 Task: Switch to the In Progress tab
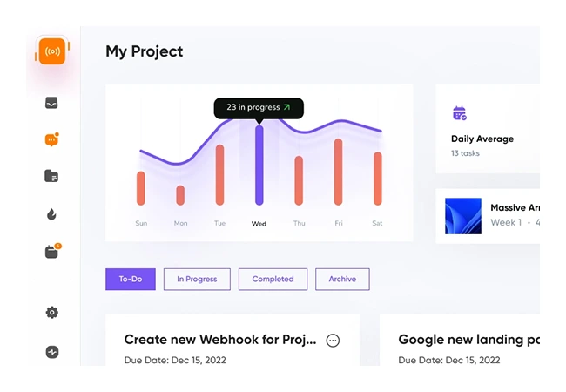pyautogui.click(x=197, y=279)
